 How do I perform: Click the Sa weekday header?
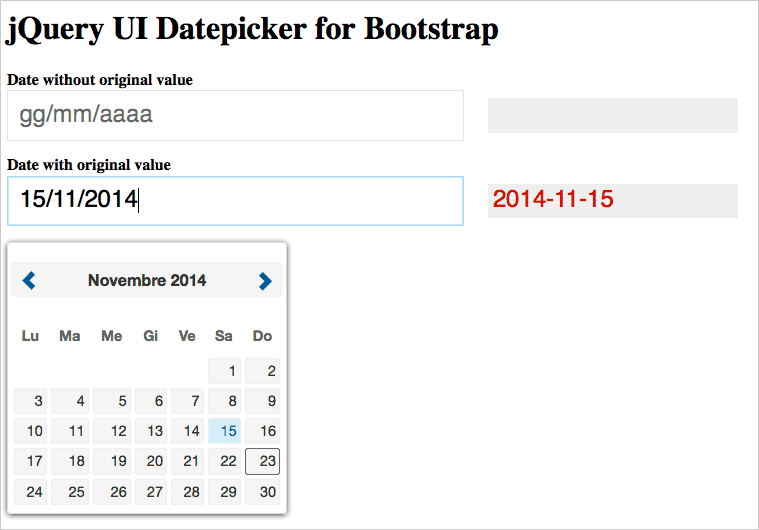(x=224, y=336)
